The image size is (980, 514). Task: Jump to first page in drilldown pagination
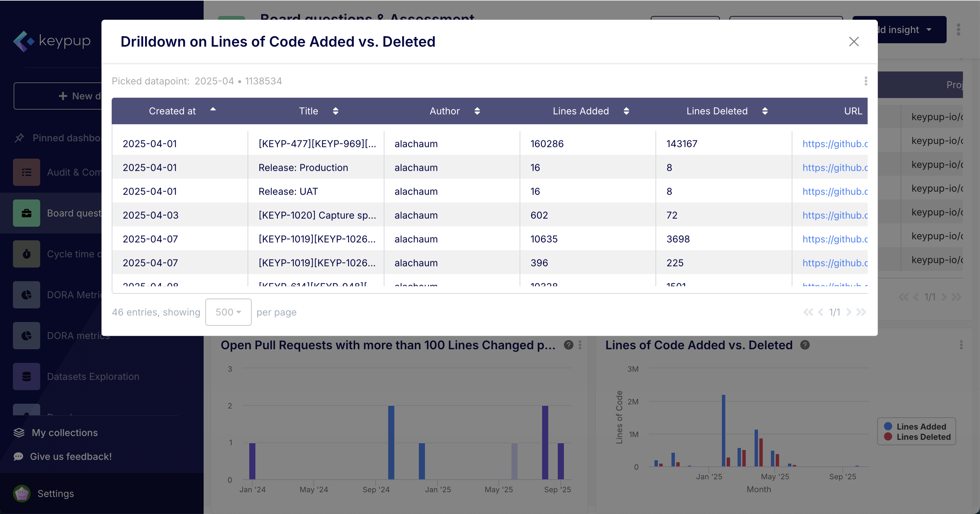pyautogui.click(x=808, y=312)
